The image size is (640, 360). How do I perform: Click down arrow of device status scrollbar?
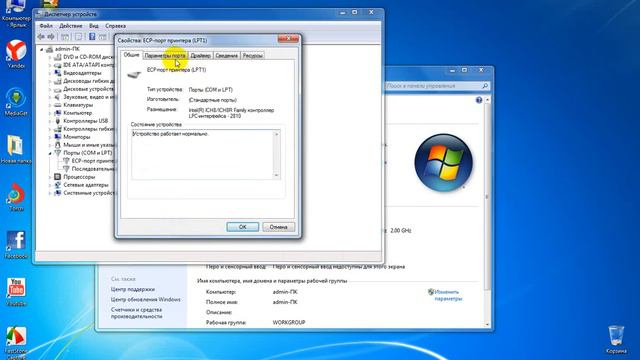pos(277,175)
